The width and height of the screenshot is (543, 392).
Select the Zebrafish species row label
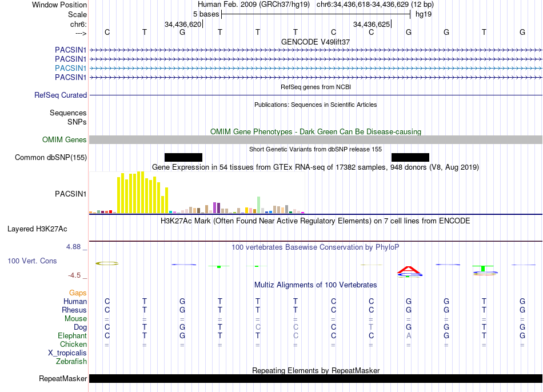coord(71,361)
